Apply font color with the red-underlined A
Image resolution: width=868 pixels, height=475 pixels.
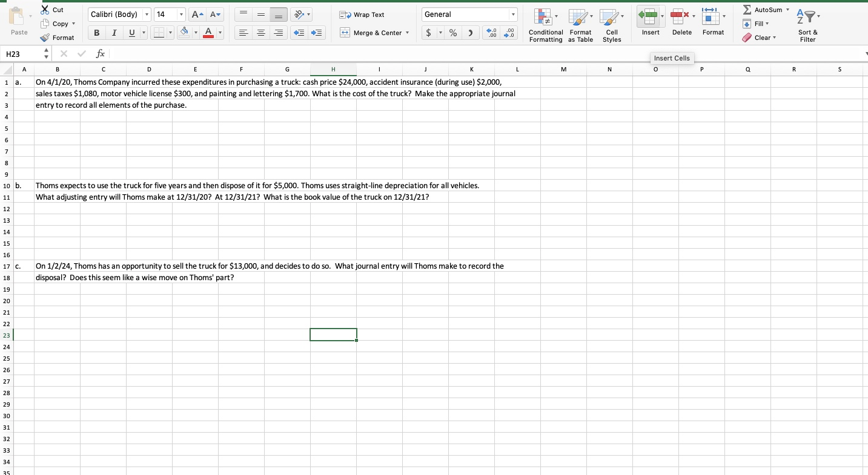point(208,32)
